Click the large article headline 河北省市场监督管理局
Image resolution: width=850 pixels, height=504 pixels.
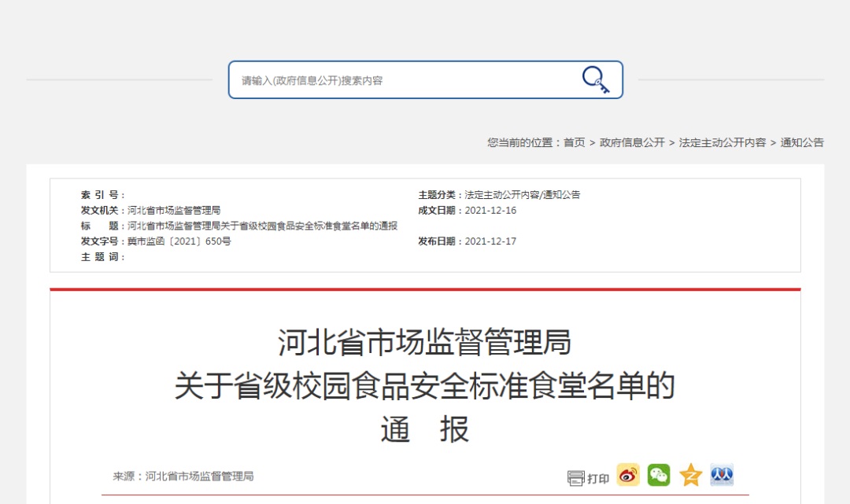point(424,341)
